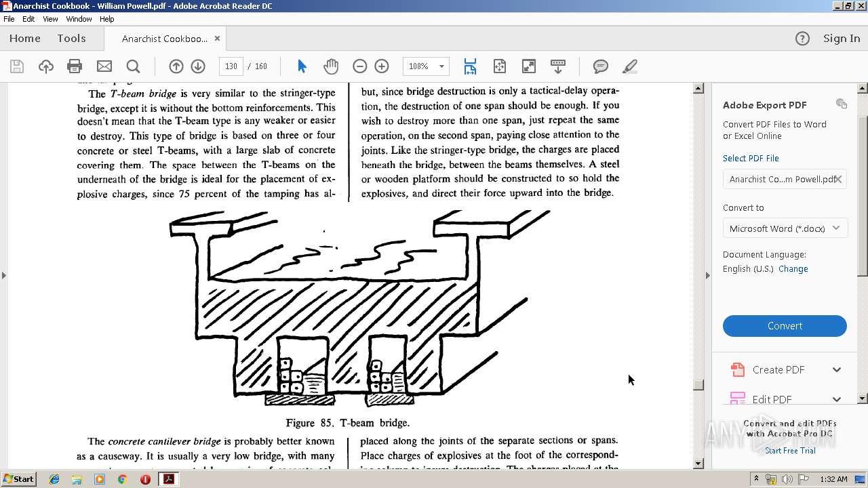Click the taskbar clock showing 1:32 AM

pyautogui.click(x=833, y=479)
